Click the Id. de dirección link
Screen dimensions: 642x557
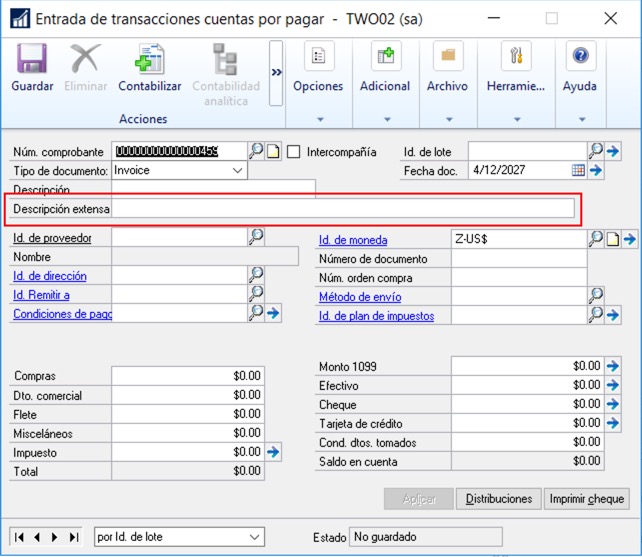point(50,276)
